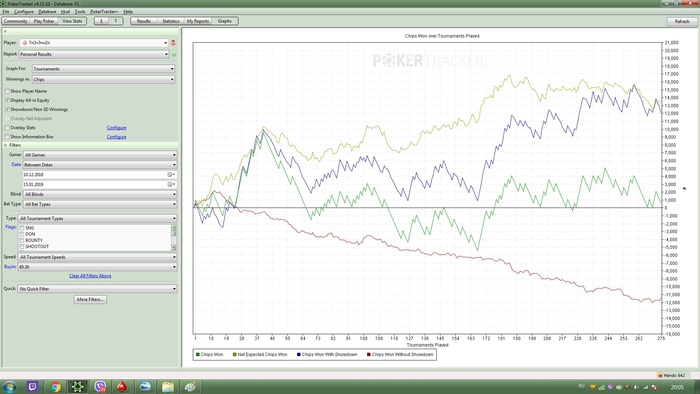Click the Windows Start button
The width and height of the screenshot is (700, 394).
click(x=9, y=386)
